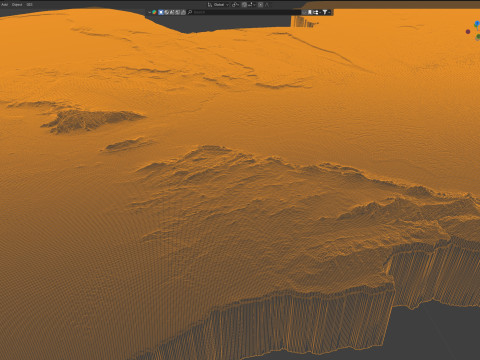Open the pivot point dropdown
Viewport: 480px width, 360px height.
pyautogui.click(x=235, y=5)
